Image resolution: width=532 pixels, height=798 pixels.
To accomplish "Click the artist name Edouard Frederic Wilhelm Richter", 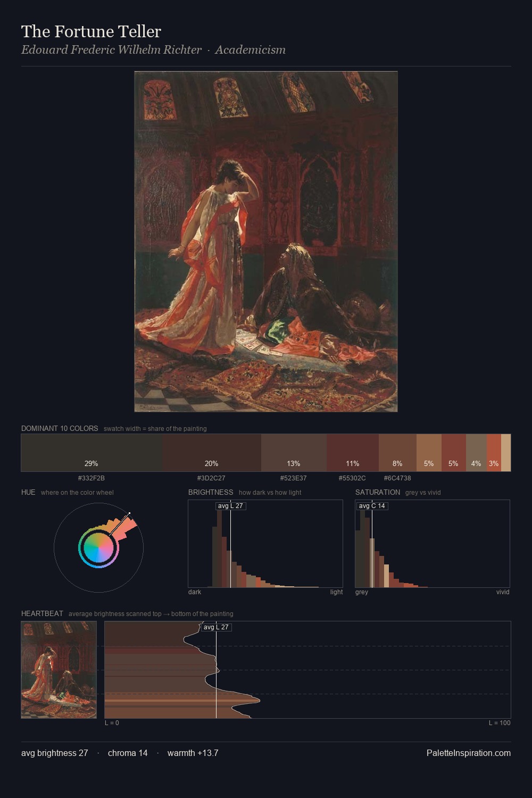I will pyautogui.click(x=111, y=50).
